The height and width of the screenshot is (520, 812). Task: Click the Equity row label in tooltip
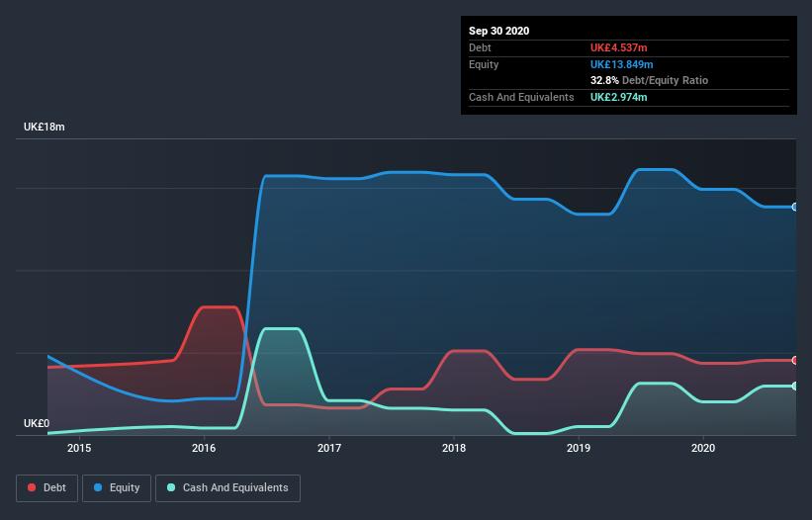(484, 64)
